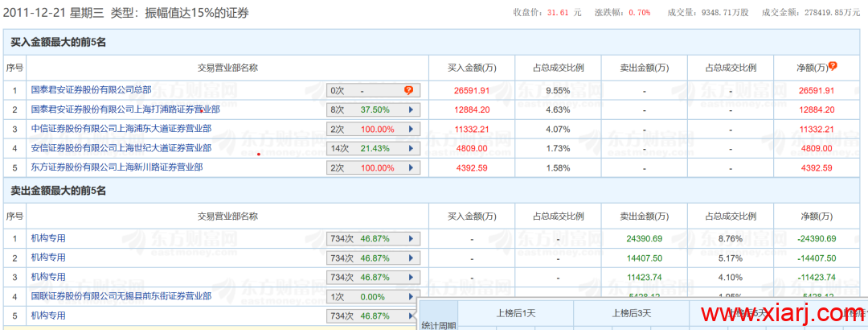This screenshot has height=330, width=868.
Task: Click net amount -11423.74 cell
Action: point(817,278)
